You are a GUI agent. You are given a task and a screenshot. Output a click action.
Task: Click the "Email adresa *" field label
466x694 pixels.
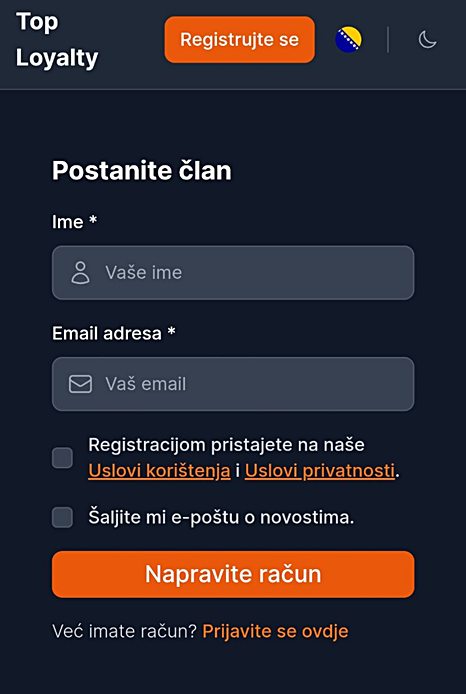pyautogui.click(x=114, y=333)
